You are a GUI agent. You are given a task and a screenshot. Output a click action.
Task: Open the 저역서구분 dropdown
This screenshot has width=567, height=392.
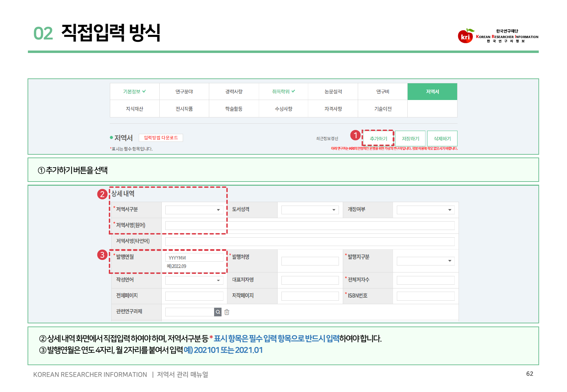[x=194, y=210]
